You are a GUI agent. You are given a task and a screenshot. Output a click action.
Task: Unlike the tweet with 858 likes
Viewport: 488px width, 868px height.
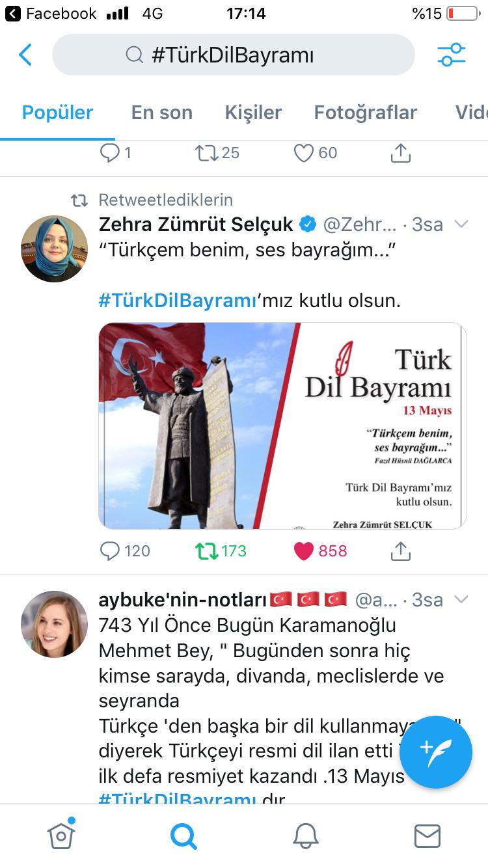click(321, 551)
